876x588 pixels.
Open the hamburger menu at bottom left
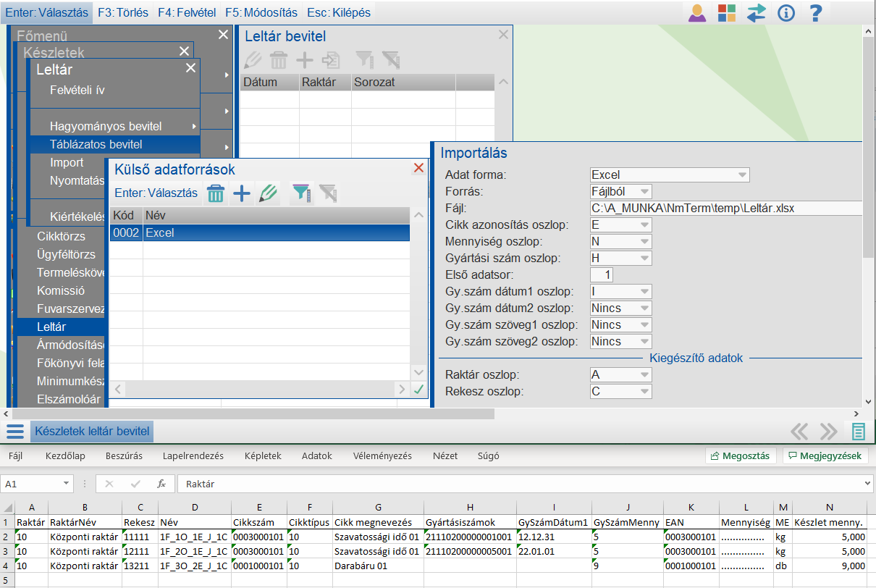(15, 432)
